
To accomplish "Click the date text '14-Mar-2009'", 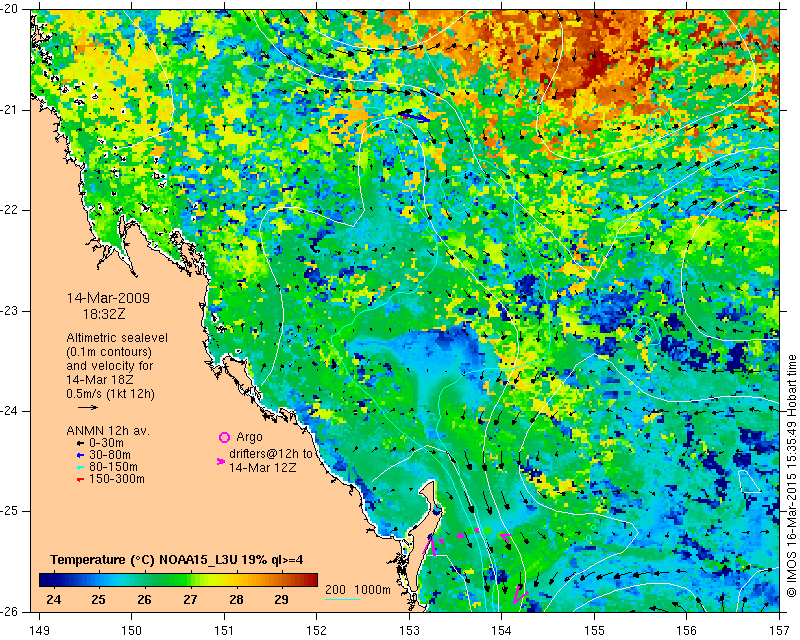I will tap(108, 298).
